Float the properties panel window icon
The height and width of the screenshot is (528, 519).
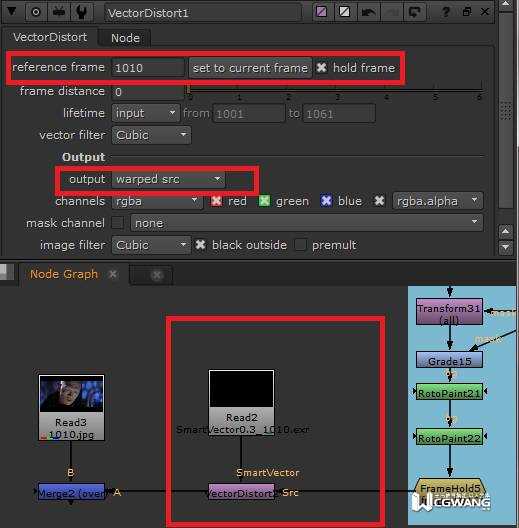coord(467,12)
